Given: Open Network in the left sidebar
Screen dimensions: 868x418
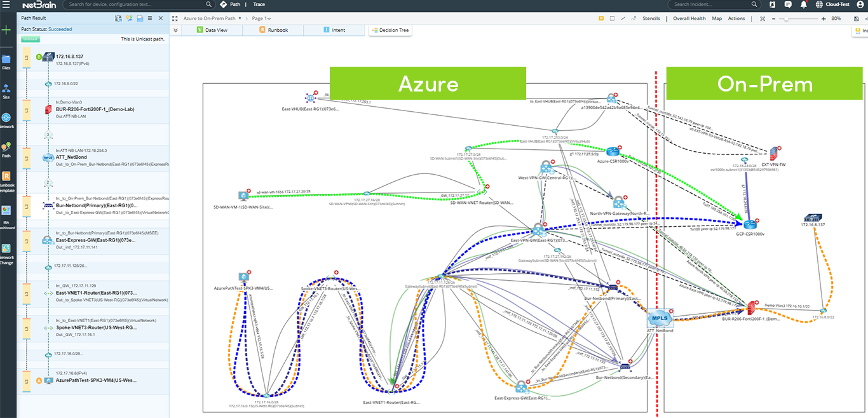Looking at the screenshot, I should 6,121.
